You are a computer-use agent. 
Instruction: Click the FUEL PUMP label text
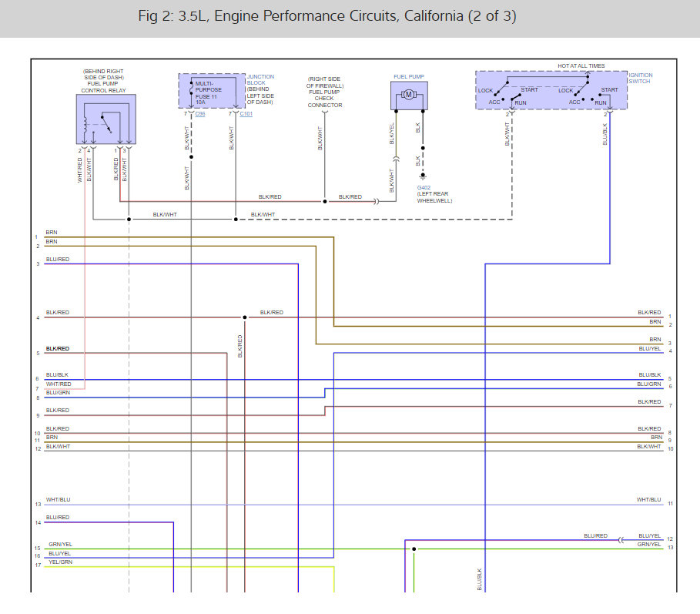pos(407,76)
